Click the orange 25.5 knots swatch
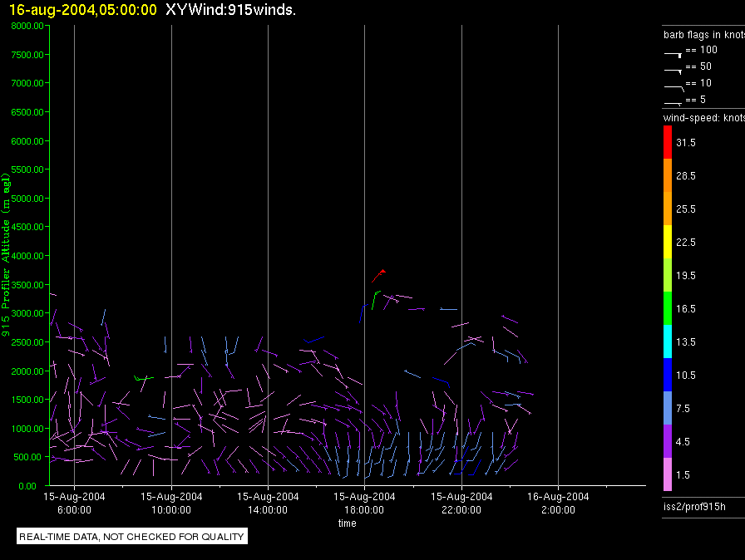 pyautogui.click(x=668, y=209)
